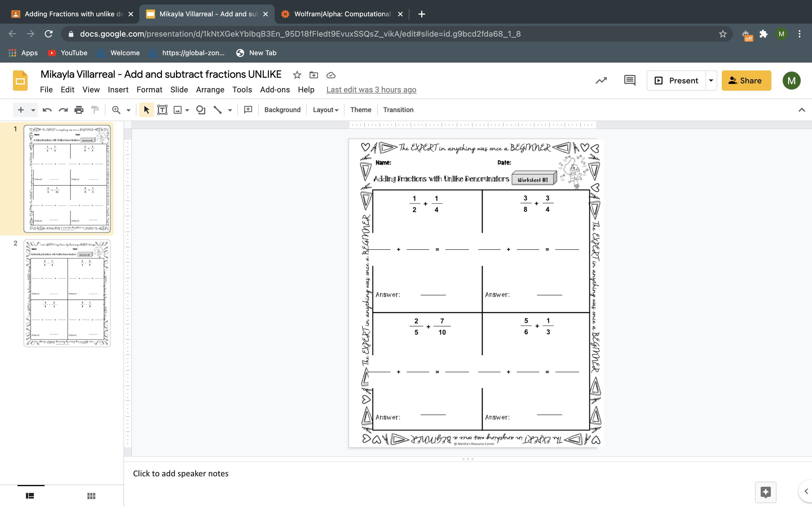Open comment history icon

click(630, 81)
